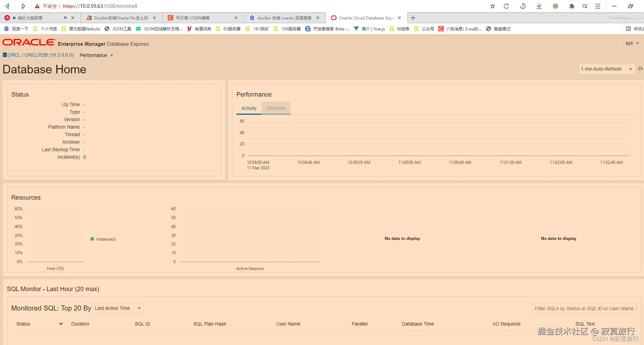Open a new browser tab

[413, 18]
